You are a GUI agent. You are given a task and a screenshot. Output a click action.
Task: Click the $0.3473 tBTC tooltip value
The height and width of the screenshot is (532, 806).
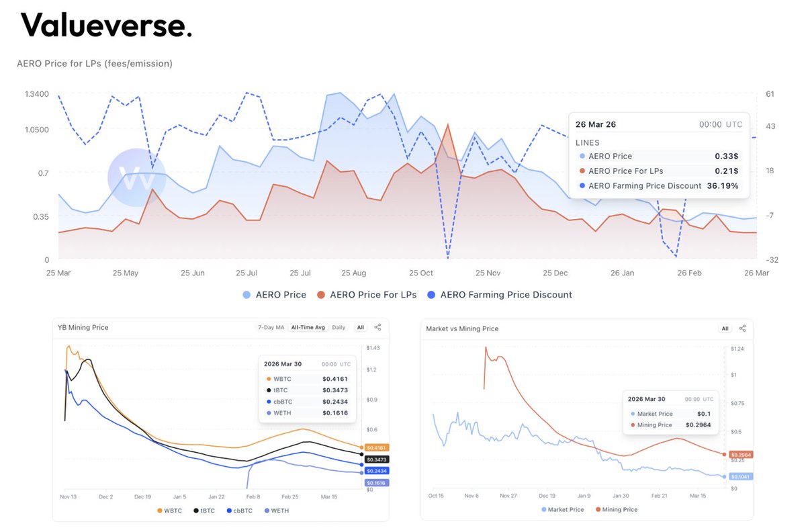pyautogui.click(x=335, y=390)
